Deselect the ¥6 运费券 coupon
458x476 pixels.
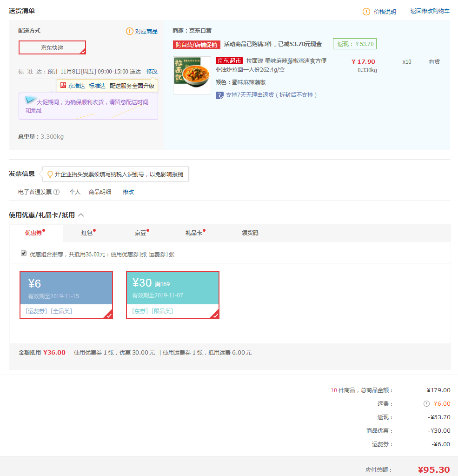coord(66,295)
